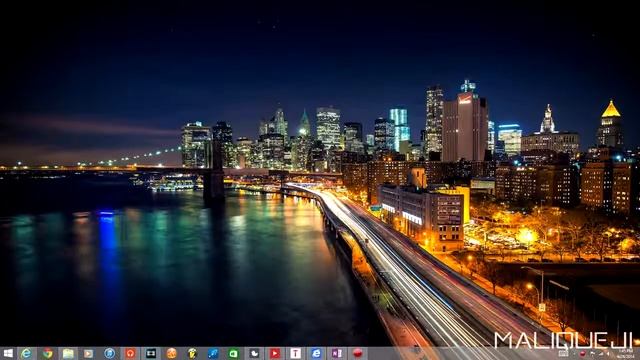640x360 pixels.
Task: Open the media player play-button icon
Action: tap(89, 353)
